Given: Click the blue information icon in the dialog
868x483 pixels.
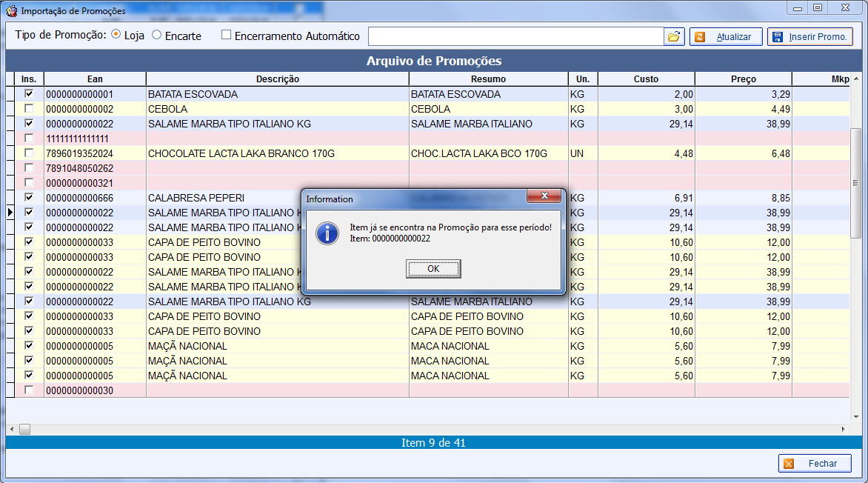Looking at the screenshot, I should point(327,233).
